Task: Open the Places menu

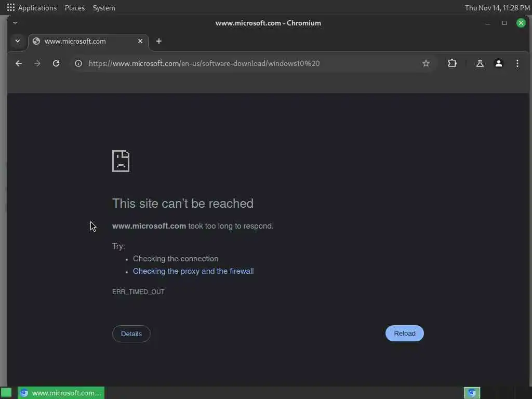Action: pos(75,8)
